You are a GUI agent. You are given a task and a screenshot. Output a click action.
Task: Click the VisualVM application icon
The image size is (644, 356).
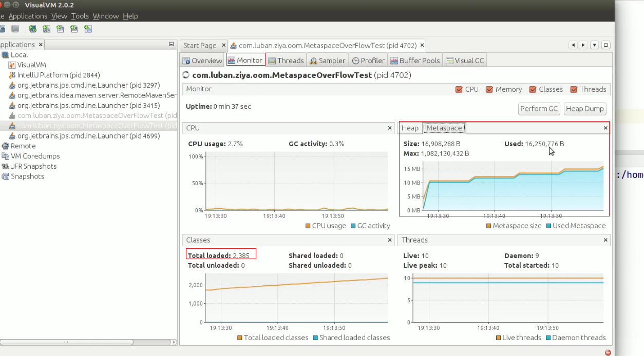point(12,65)
